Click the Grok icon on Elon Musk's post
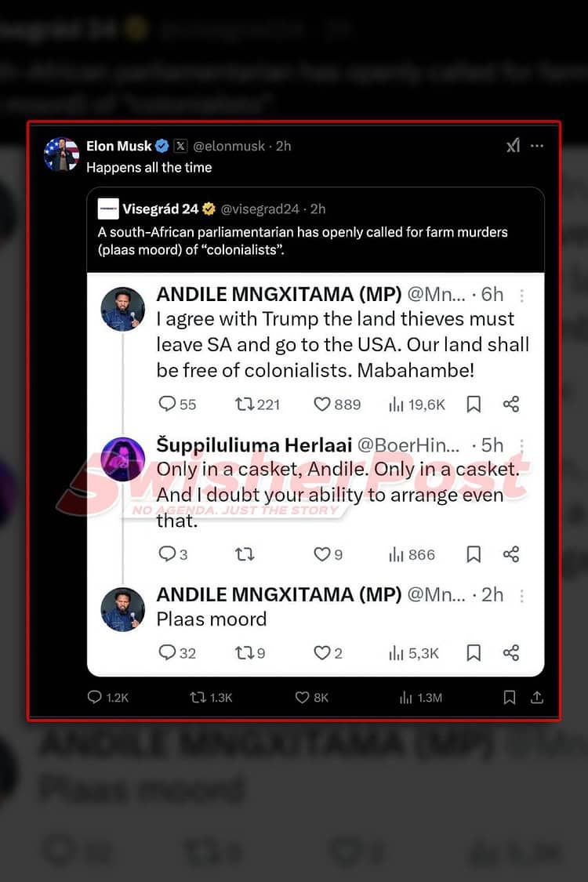Screen dimensions: 588x882 [x=513, y=146]
